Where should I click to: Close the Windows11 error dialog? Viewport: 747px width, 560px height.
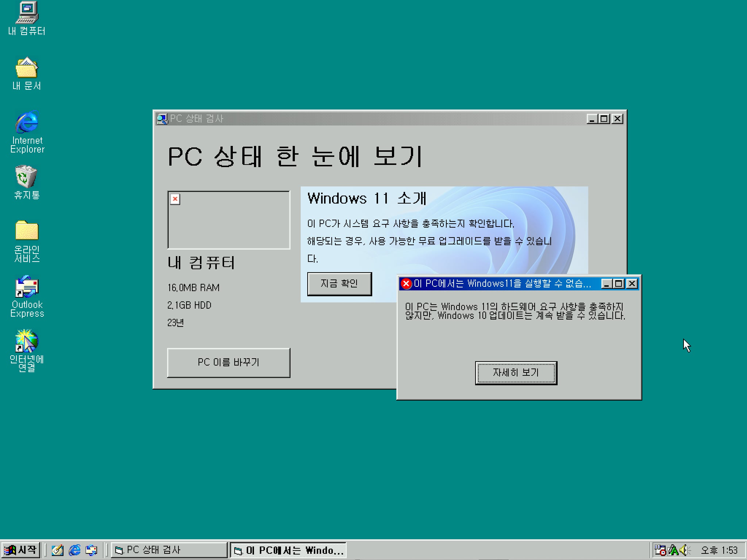click(x=632, y=283)
